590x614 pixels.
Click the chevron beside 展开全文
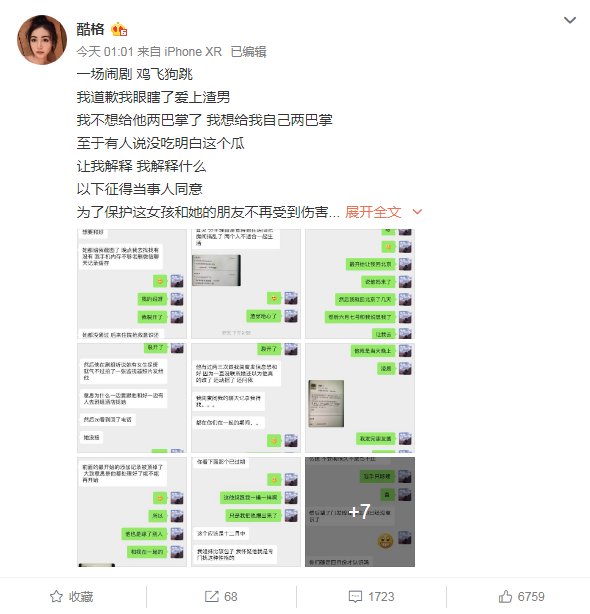(417, 212)
